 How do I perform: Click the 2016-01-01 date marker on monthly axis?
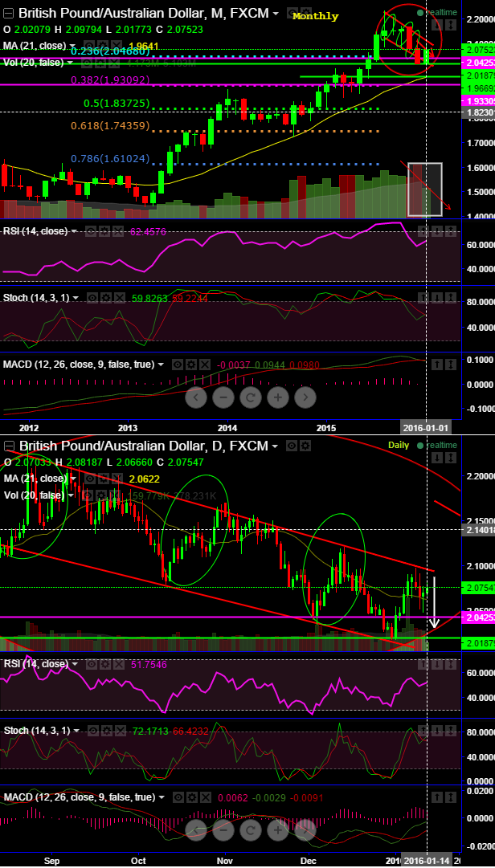[426, 427]
